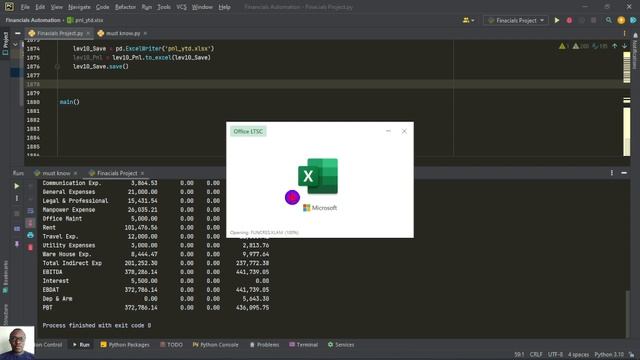Open the Run menu in the menu bar
640x360 pixels.
coord(147,7)
